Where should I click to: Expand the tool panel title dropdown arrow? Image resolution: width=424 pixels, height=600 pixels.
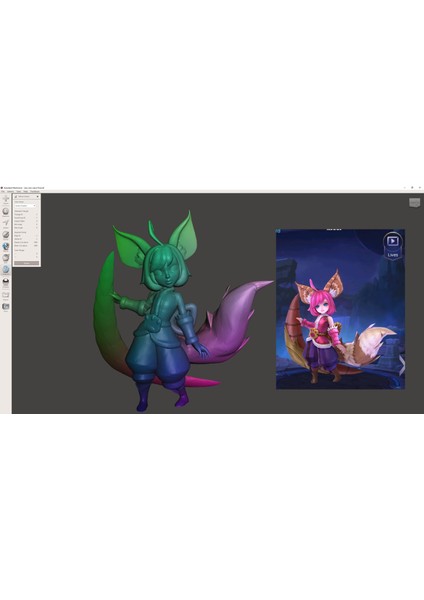(38, 196)
